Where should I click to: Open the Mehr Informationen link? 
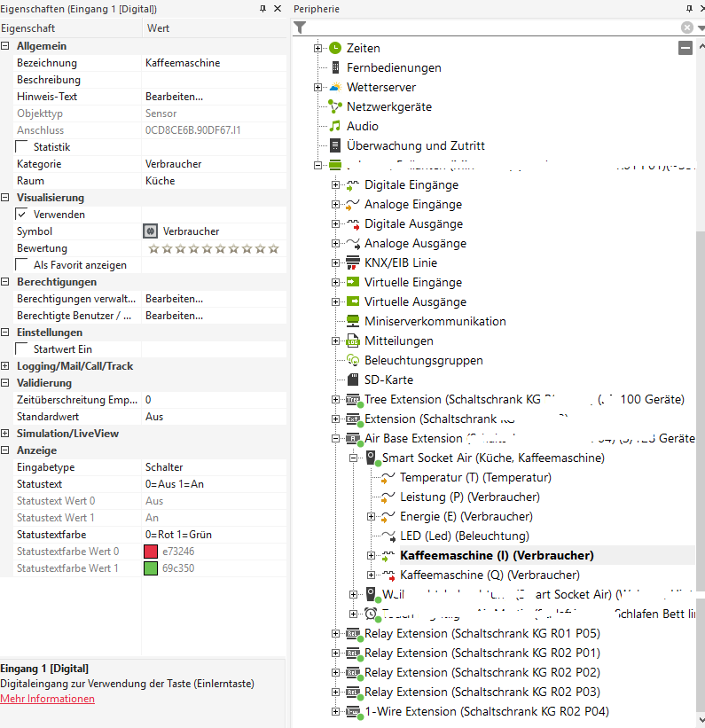[47, 699]
